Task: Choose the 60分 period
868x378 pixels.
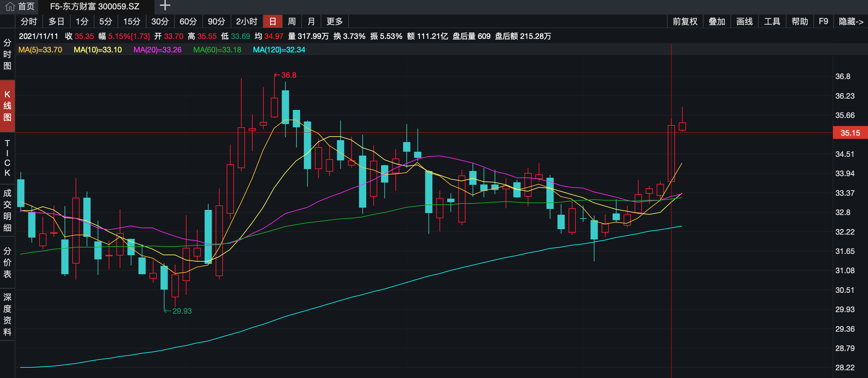Action: (x=188, y=22)
